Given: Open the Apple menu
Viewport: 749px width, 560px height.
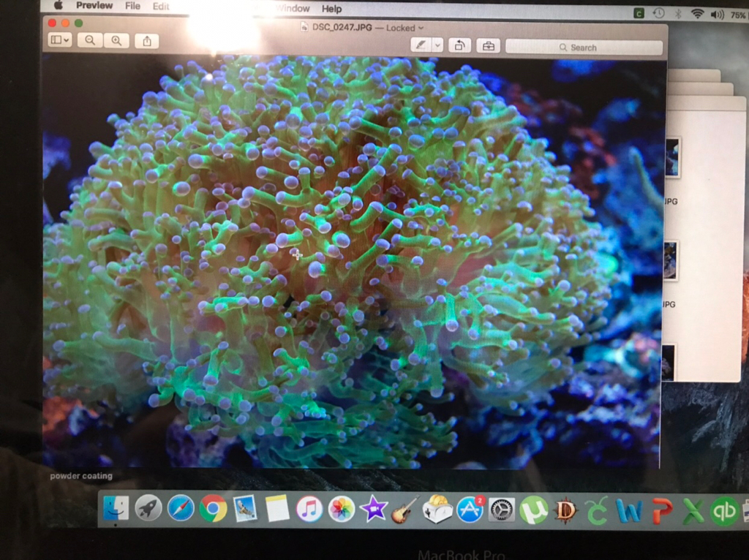Looking at the screenshot, I should 59,5.
